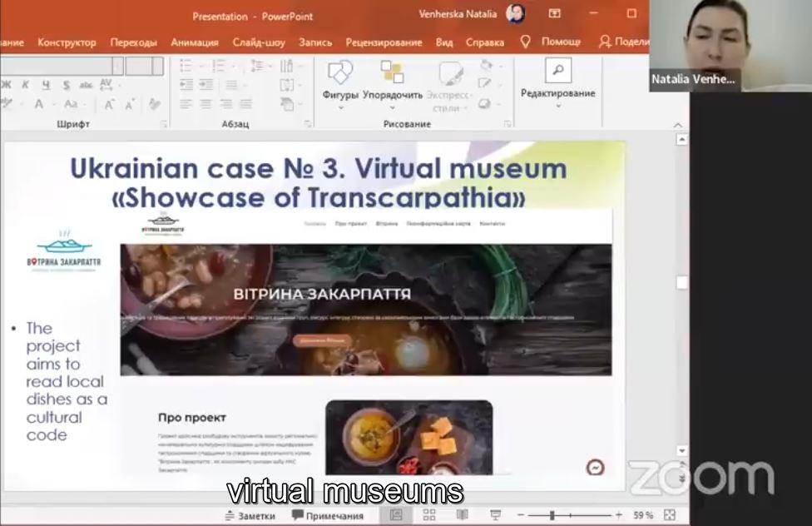Open the Фигуры shapes gallery
Screen dimensions: 812x526
(340, 83)
